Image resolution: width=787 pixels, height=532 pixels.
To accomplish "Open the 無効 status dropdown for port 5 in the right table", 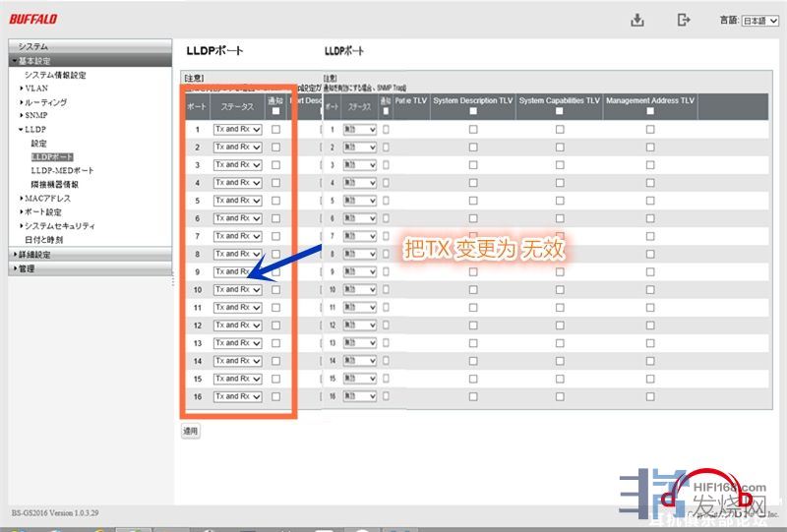I will [359, 201].
